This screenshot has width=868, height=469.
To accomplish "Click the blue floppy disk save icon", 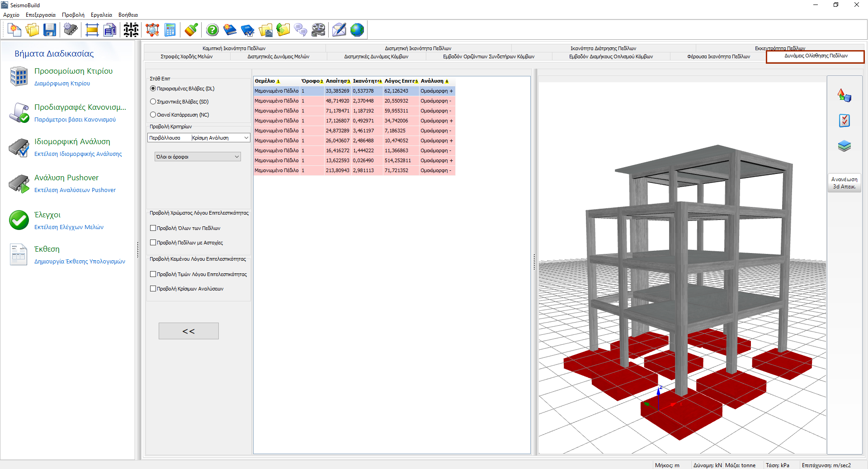I will tap(50, 30).
